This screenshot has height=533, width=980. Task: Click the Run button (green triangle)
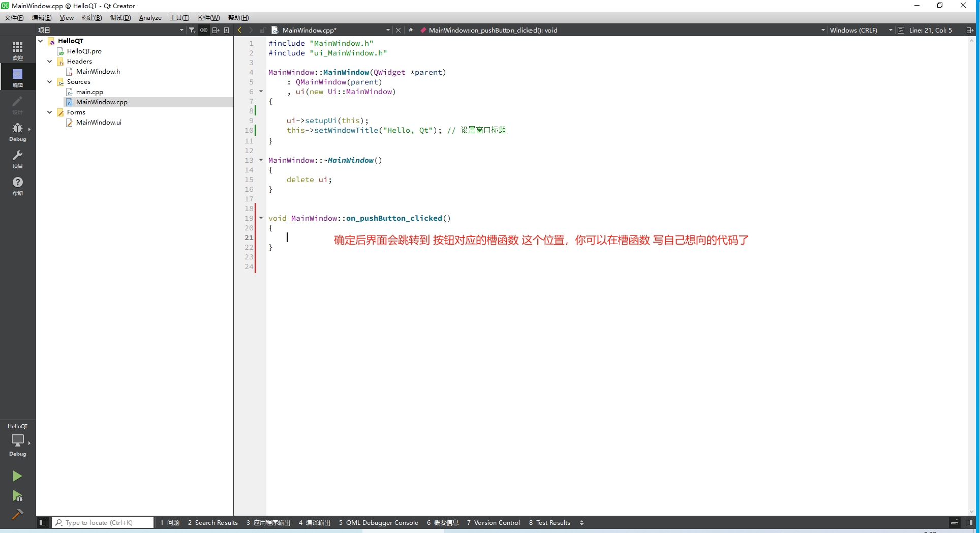click(17, 476)
